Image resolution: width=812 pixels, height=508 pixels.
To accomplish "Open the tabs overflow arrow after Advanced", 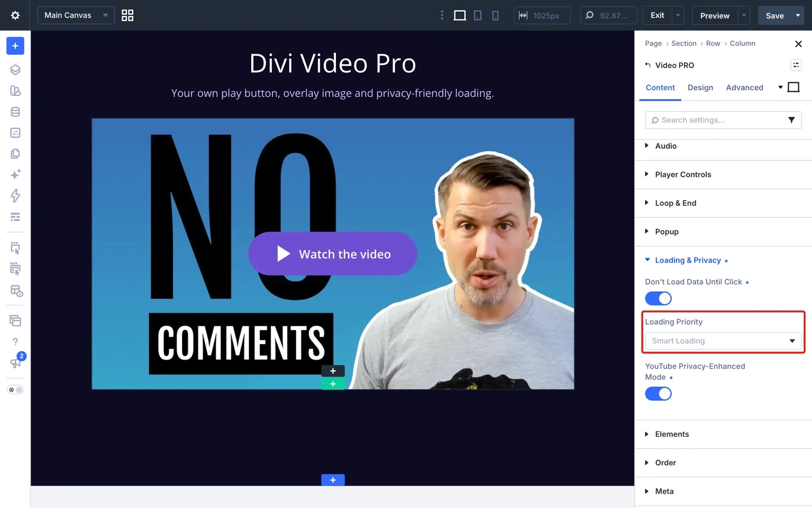I will pos(781,87).
